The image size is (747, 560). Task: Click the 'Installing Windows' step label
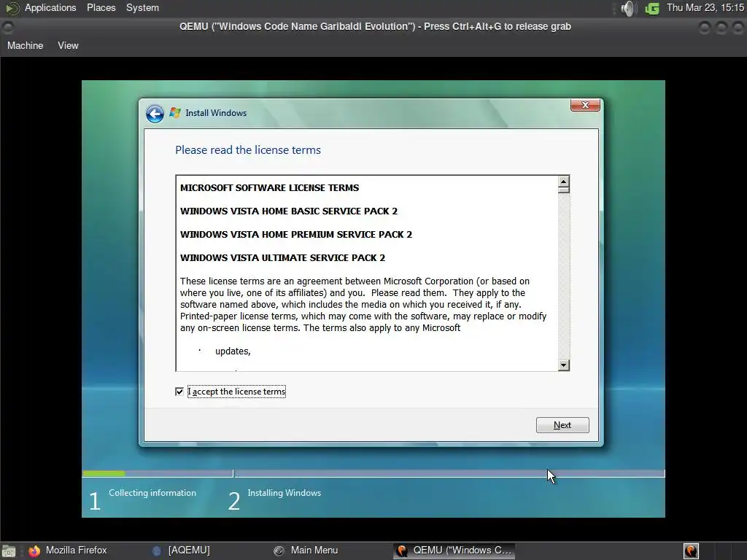pos(285,493)
